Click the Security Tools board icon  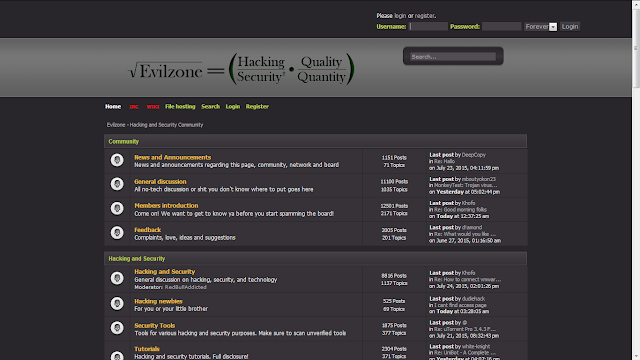pyautogui.click(x=117, y=328)
